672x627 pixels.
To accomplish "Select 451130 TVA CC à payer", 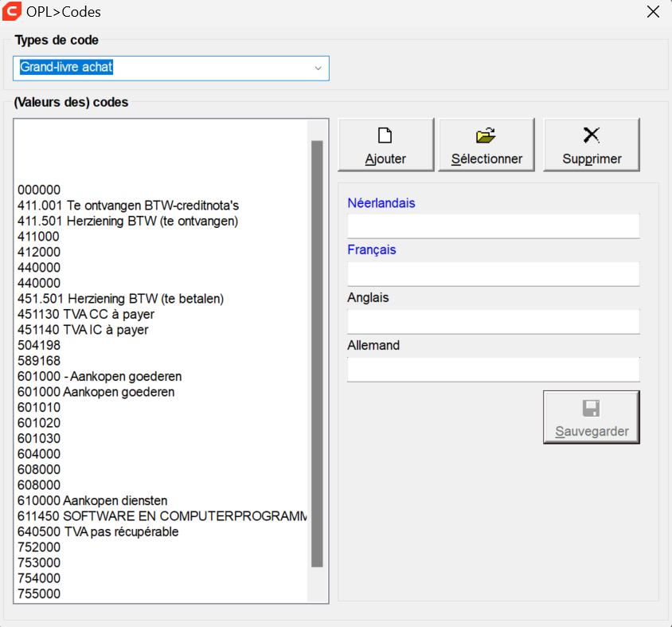I will [x=162, y=315].
